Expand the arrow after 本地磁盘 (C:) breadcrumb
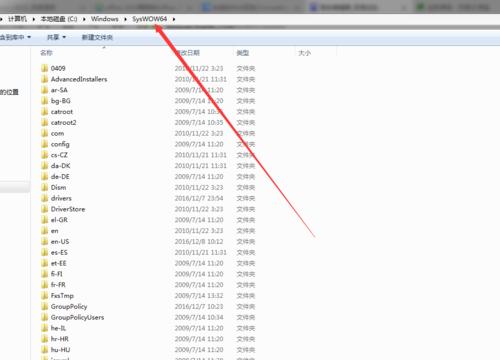The height and width of the screenshot is (360, 500). 84,19
